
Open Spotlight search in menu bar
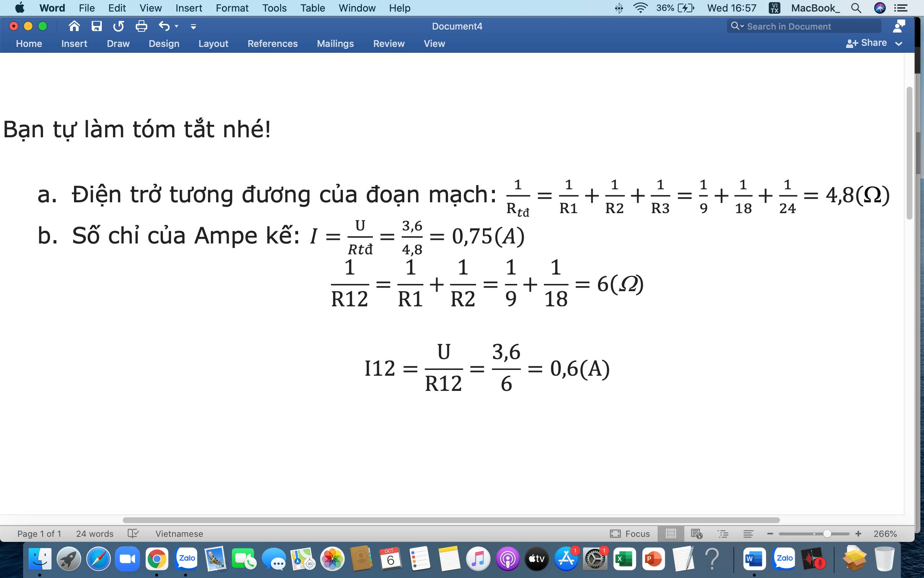(856, 8)
